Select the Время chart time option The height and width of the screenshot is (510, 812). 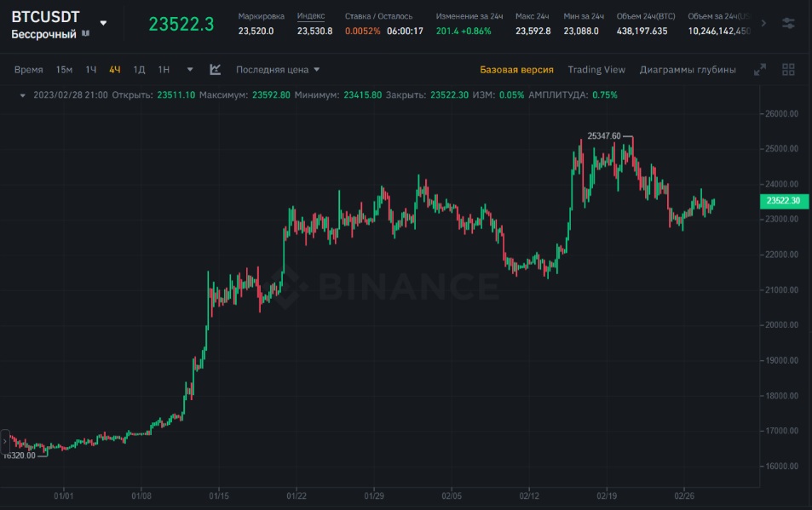point(28,70)
